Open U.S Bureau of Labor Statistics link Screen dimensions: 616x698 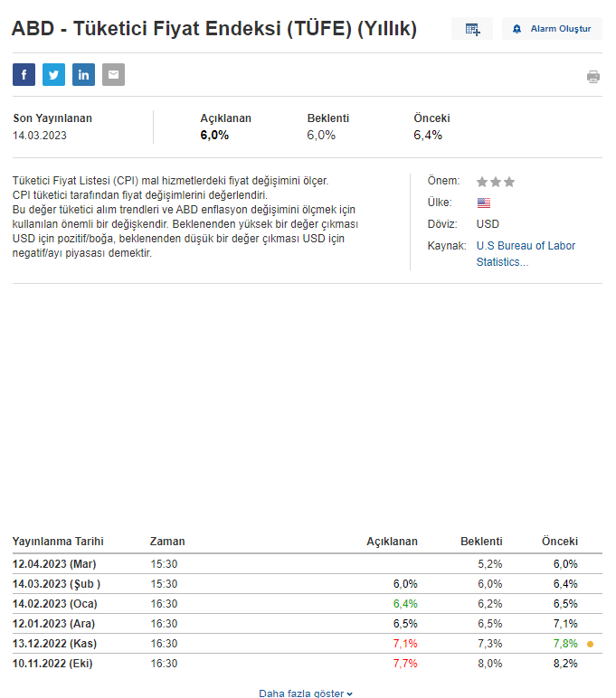click(526, 253)
